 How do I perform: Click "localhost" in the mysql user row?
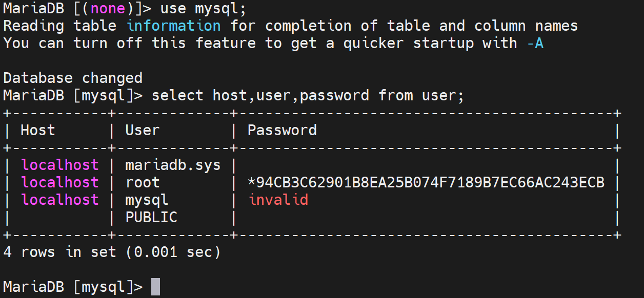pos(60,199)
